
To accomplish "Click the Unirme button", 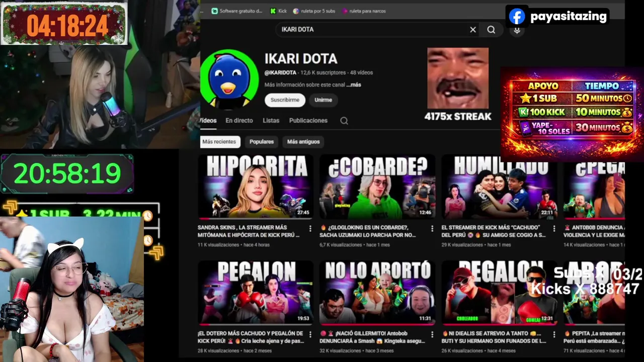I will 323,100.
